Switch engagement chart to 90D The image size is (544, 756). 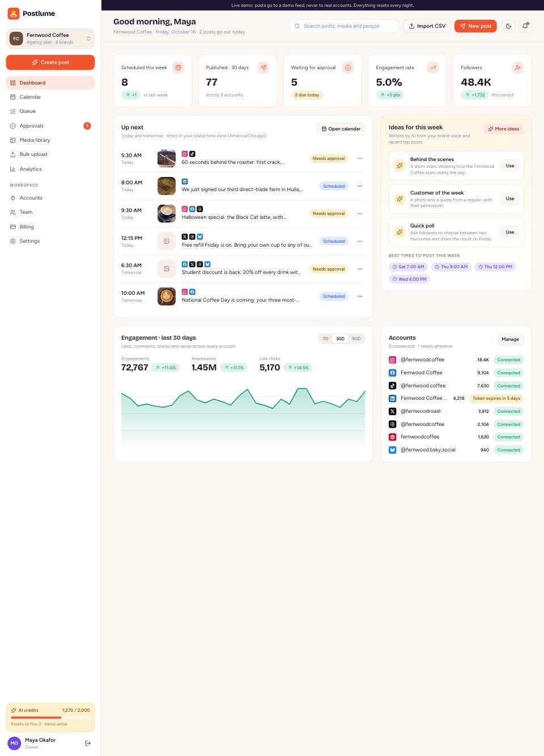pyautogui.click(x=356, y=339)
